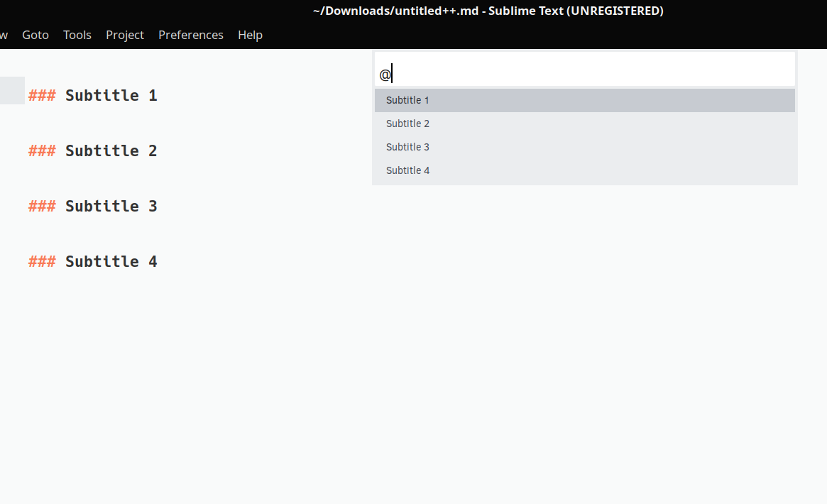Click bold 'Subtitle 2' heading in the editor
This screenshot has width=827, height=504.
tap(111, 151)
